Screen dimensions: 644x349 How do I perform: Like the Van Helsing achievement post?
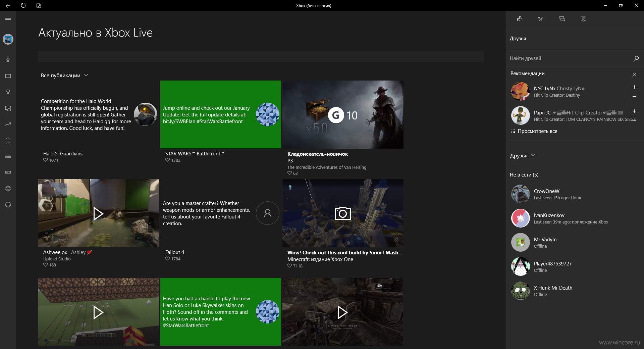[x=290, y=173]
